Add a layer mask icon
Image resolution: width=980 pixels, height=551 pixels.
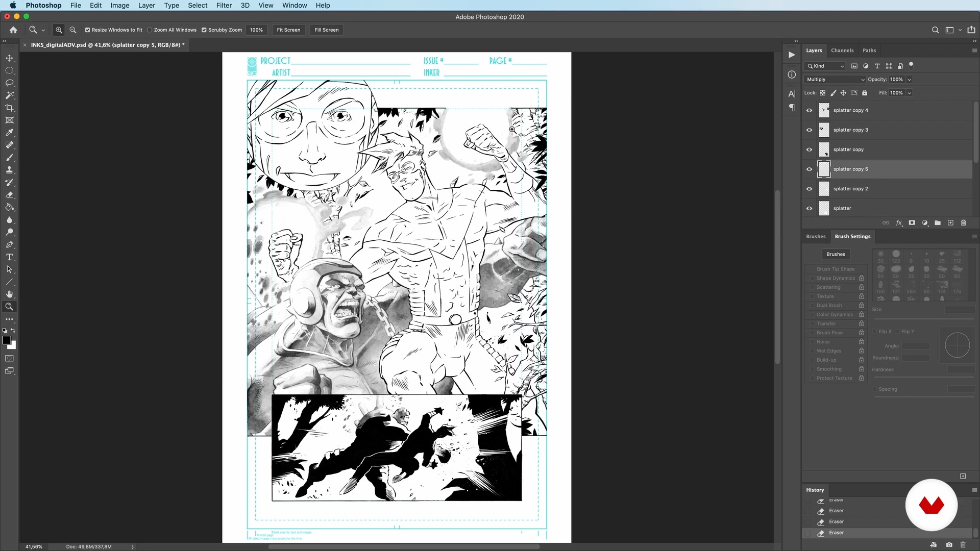pos(912,223)
